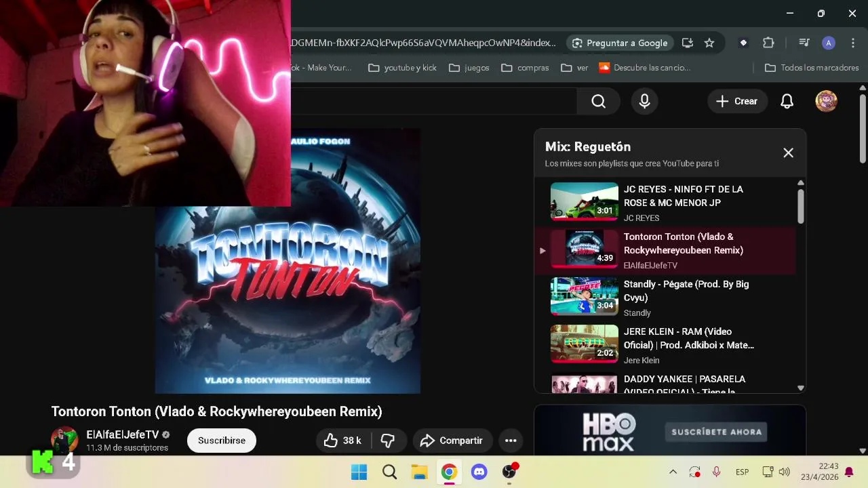Image resolution: width=868 pixels, height=488 pixels.
Task: Click the YouTube search magnifier button
Action: pos(598,101)
